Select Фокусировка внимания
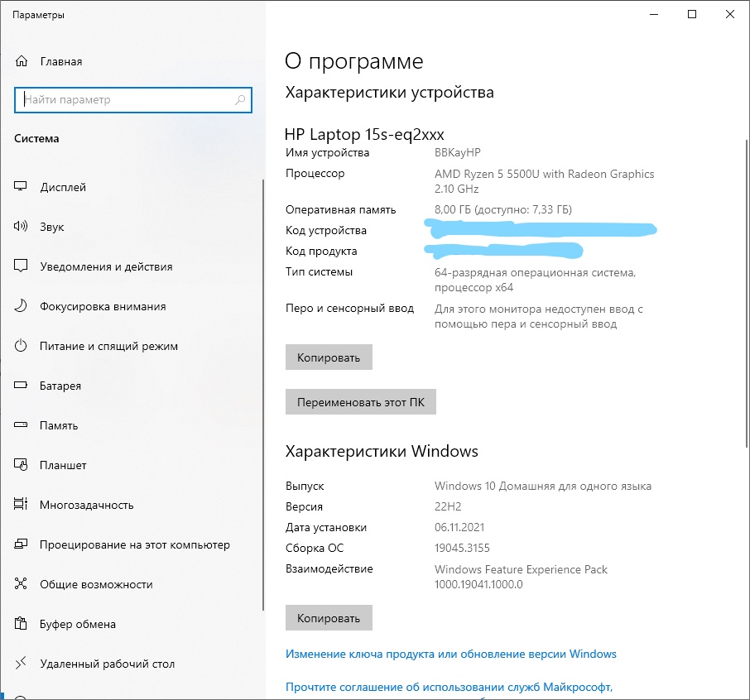Image resolution: width=750 pixels, height=700 pixels. (x=103, y=306)
